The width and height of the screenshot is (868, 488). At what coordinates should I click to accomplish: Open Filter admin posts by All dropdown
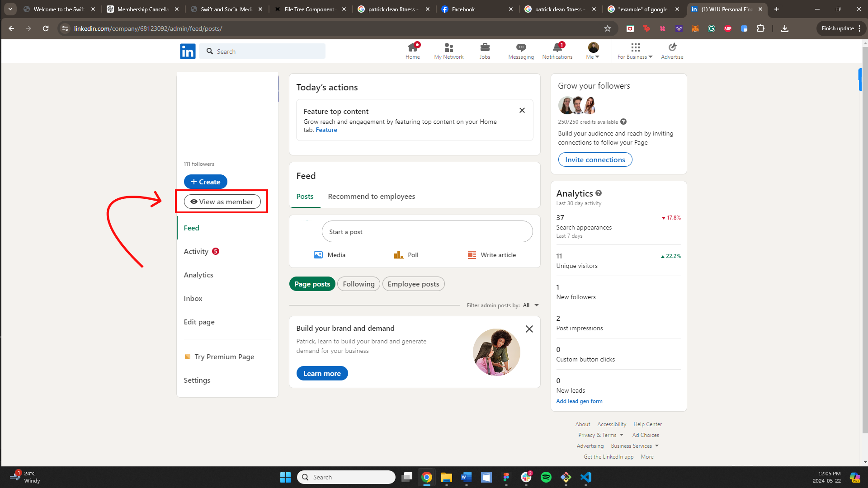tap(531, 305)
